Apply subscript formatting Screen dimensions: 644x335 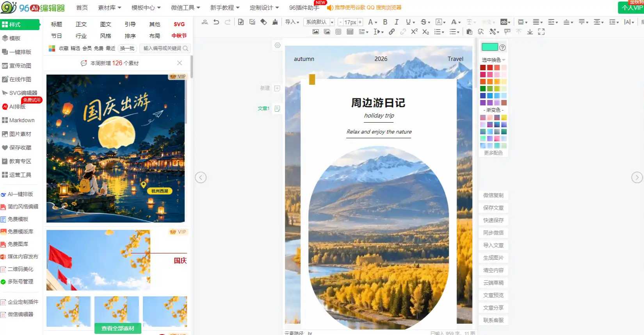tap(426, 32)
